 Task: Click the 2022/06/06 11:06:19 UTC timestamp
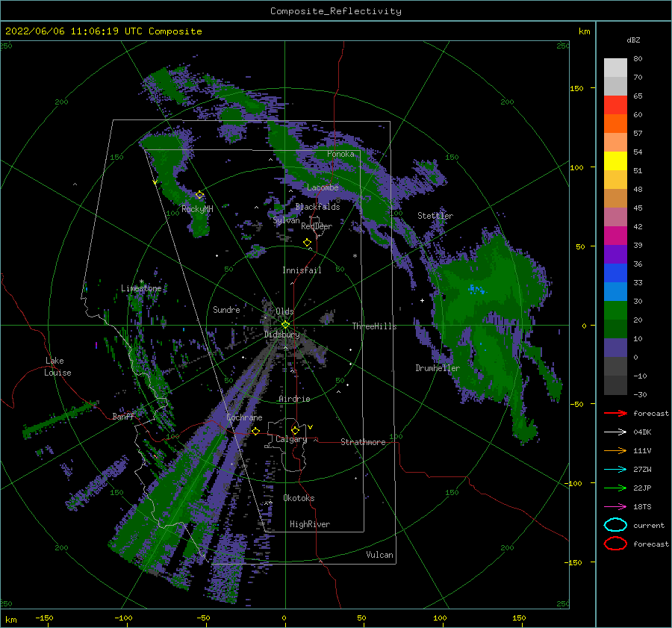(x=103, y=31)
